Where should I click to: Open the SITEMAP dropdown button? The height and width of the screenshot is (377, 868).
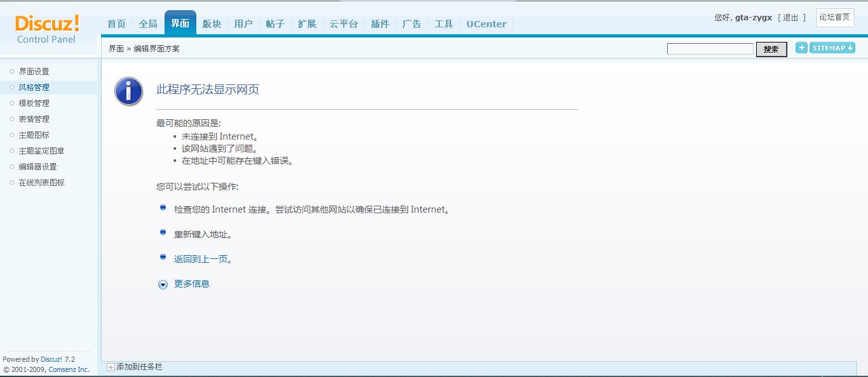832,48
